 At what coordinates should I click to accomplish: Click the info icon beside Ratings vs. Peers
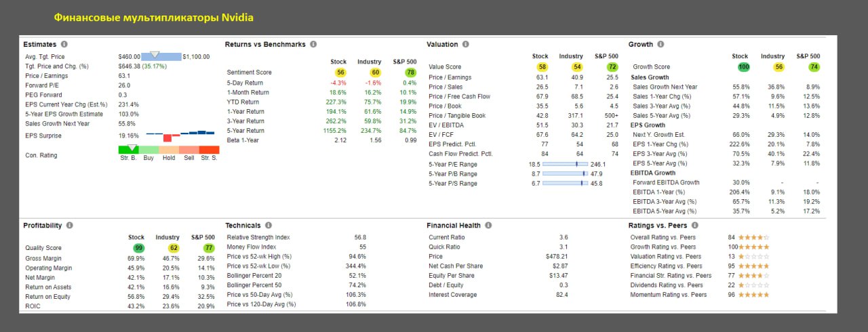(x=694, y=225)
